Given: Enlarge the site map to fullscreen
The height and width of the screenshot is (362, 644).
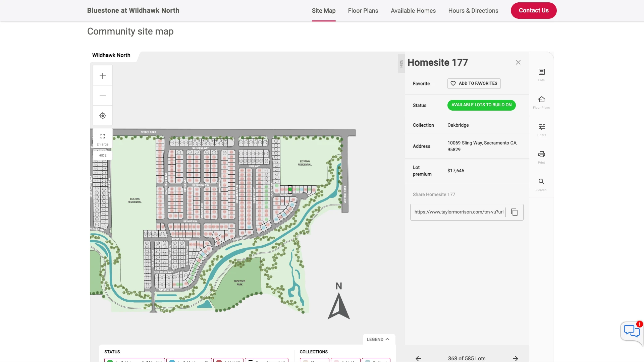Looking at the screenshot, I should point(103,139).
